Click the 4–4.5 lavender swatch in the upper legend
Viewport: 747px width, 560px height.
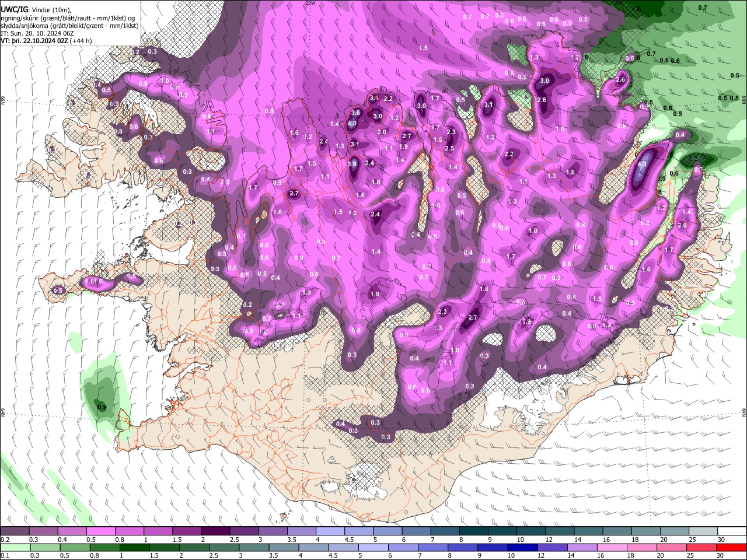pos(330,531)
